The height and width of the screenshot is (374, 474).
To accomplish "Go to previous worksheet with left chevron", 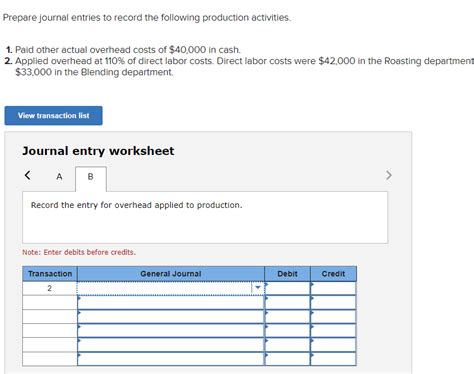I will tap(28, 175).
